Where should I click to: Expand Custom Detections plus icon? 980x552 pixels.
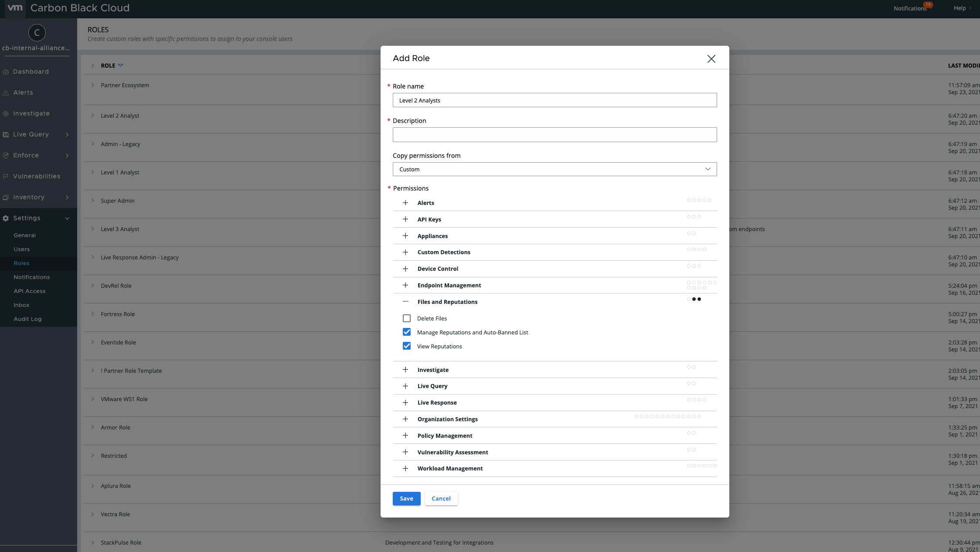pyautogui.click(x=405, y=252)
